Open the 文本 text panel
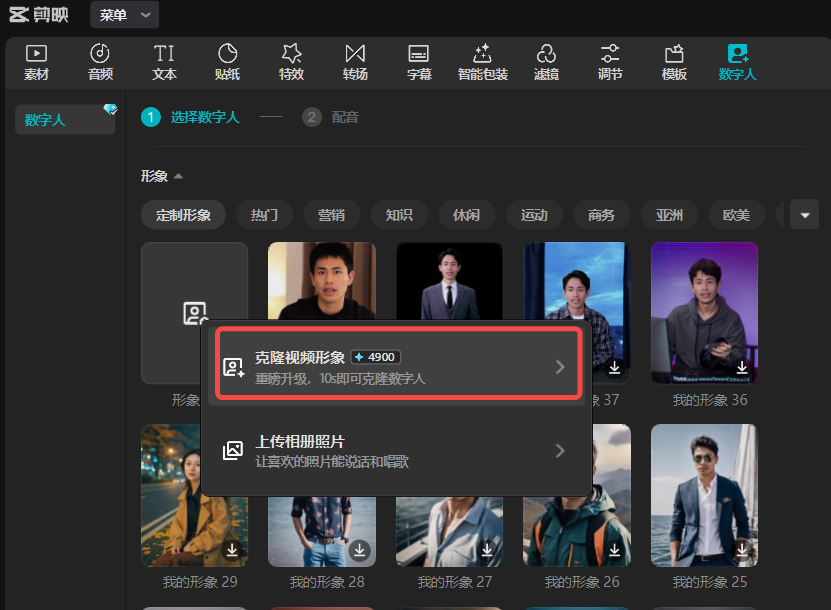This screenshot has height=610, width=831. click(x=164, y=63)
